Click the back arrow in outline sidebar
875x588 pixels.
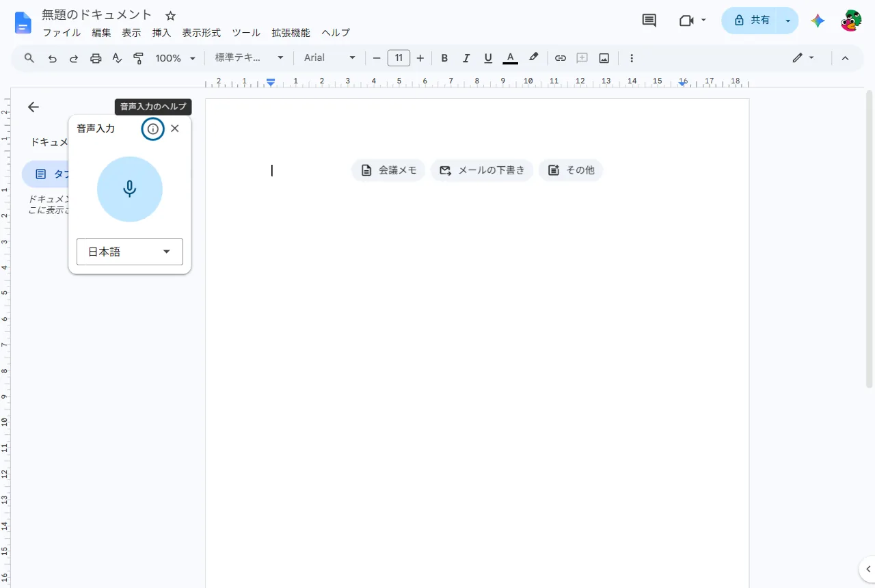pos(33,107)
